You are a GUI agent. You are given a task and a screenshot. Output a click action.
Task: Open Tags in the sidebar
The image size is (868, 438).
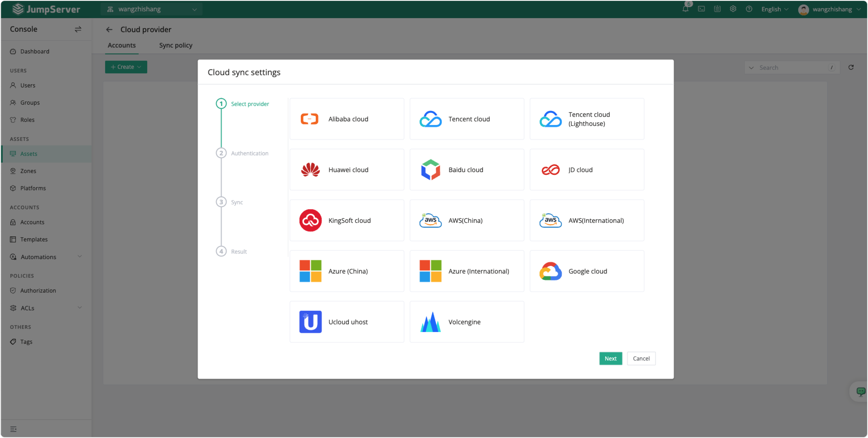tap(46, 342)
